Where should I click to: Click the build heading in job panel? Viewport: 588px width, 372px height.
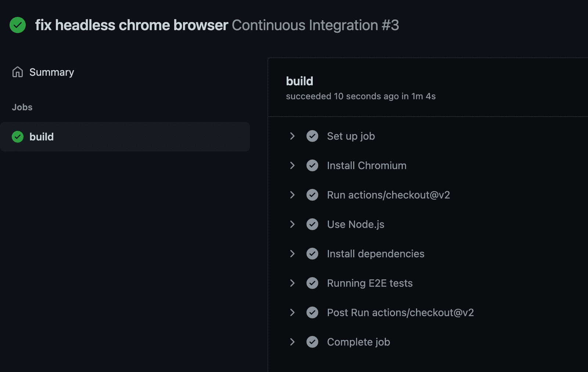[x=300, y=81]
